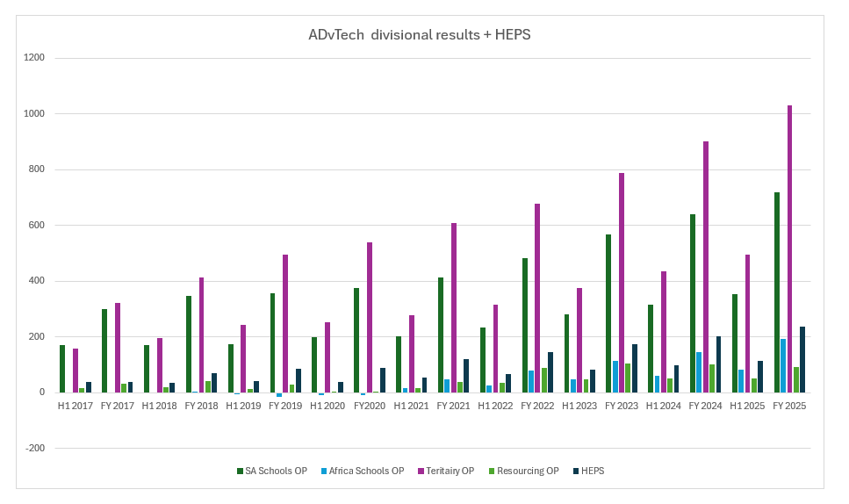Viewport: 849px width, 504px height.
Task: Select the HEPS legend entry
Action: pyautogui.click(x=588, y=471)
